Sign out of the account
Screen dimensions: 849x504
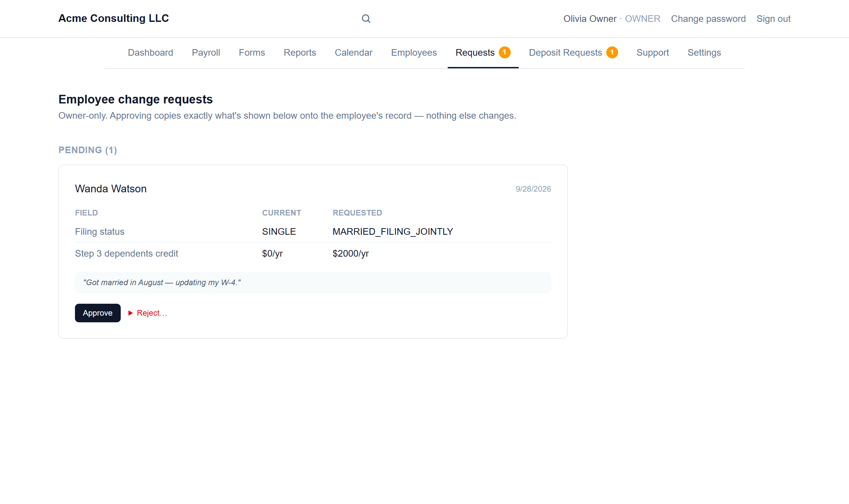[x=773, y=19]
